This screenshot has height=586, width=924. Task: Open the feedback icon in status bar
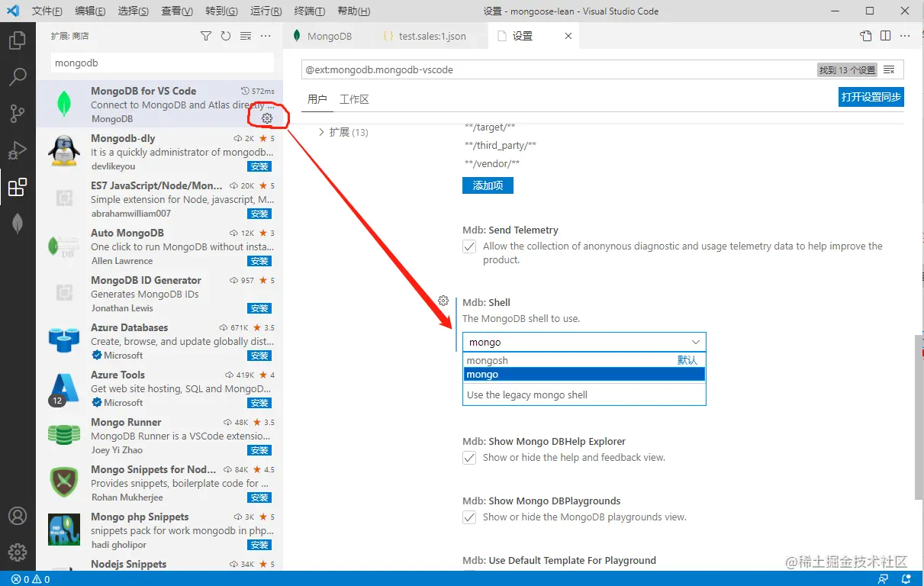pos(883,579)
